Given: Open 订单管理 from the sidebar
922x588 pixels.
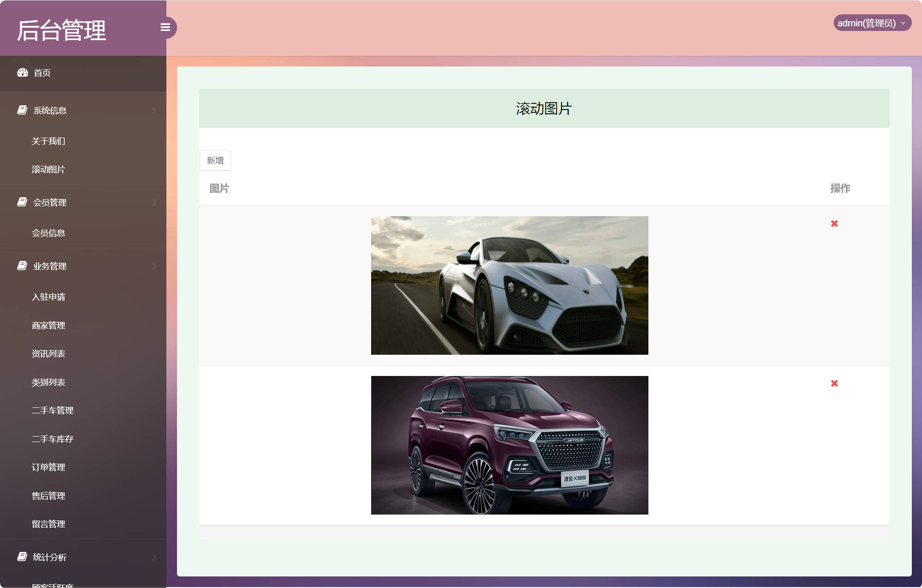Looking at the screenshot, I should tap(49, 467).
